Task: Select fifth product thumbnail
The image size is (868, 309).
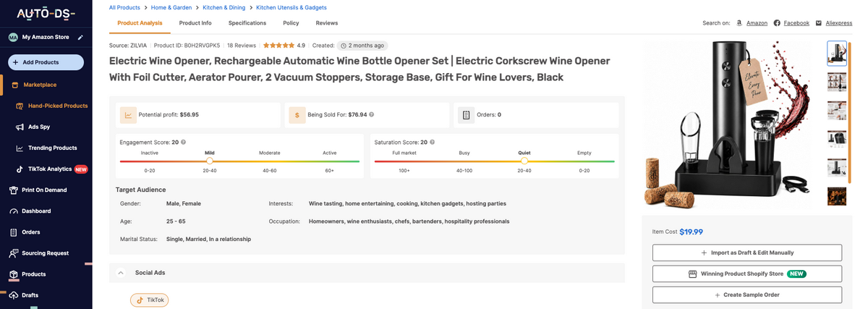Action: (836, 168)
